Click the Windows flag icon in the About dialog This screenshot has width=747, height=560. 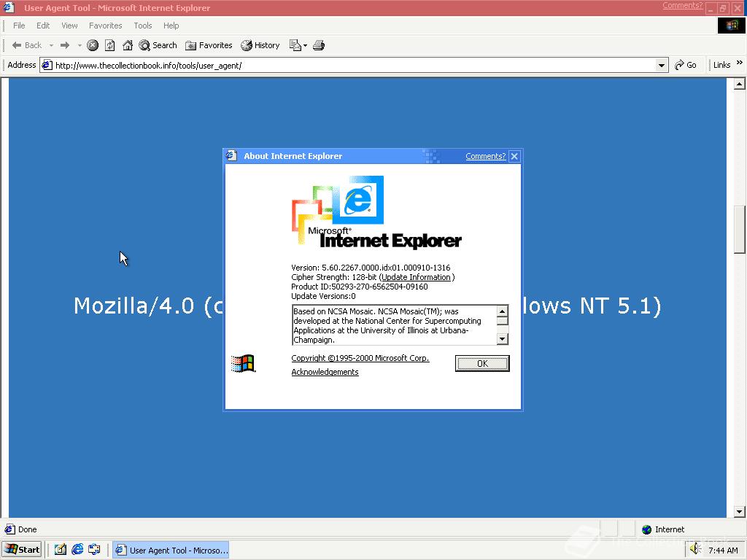(243, 364)
